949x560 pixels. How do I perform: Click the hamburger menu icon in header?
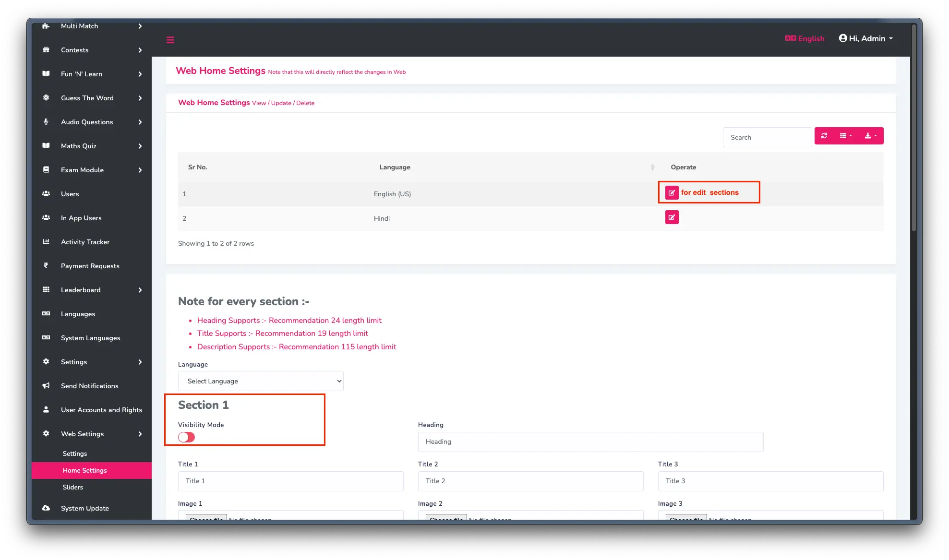(x=170, y=40)
